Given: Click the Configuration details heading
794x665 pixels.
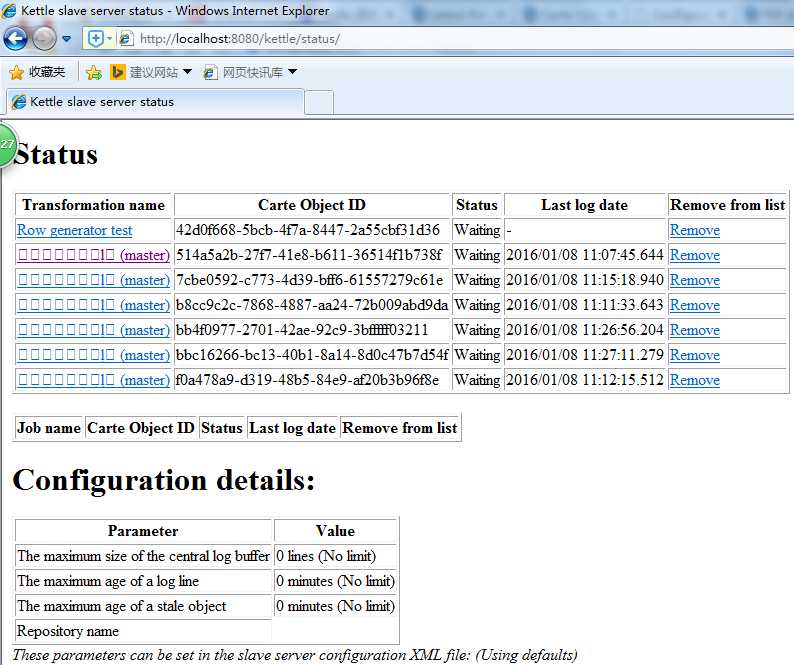Looking at the screenshot, I should coord(164,480).
